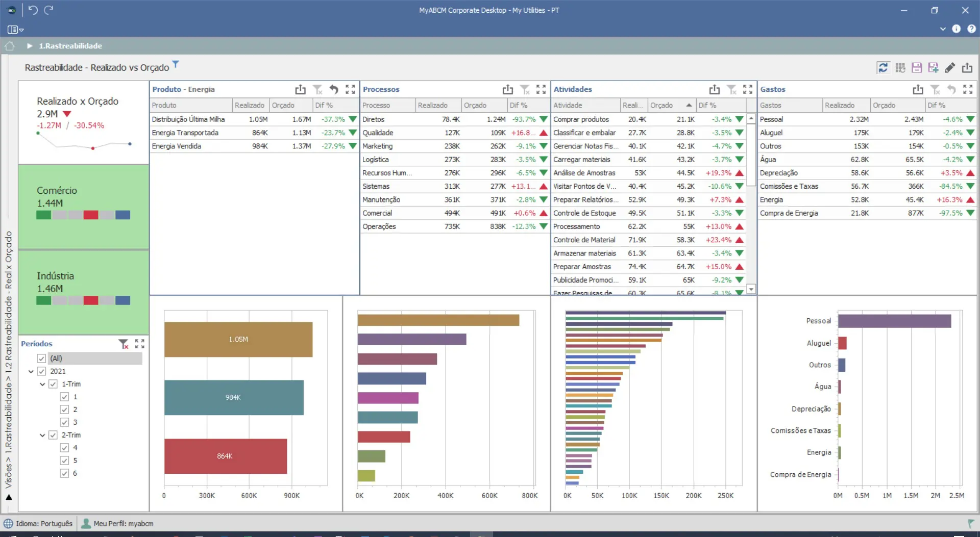
Task: Click the save dashboard icon
Action: click(x=917, y=68)
